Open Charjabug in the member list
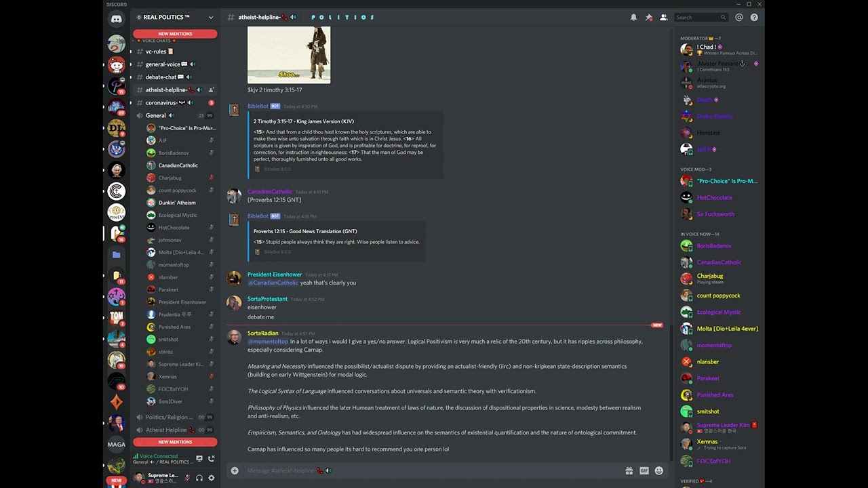 click(x=719, y=279)
